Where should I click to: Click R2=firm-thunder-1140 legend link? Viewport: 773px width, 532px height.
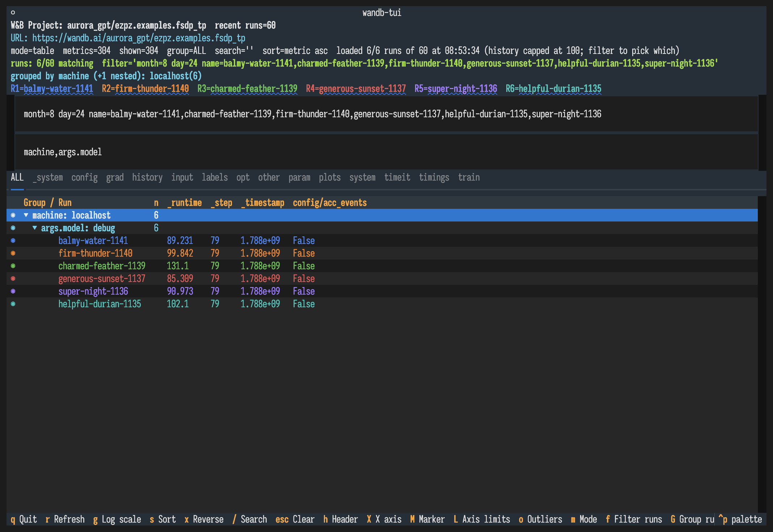point(145,89)
